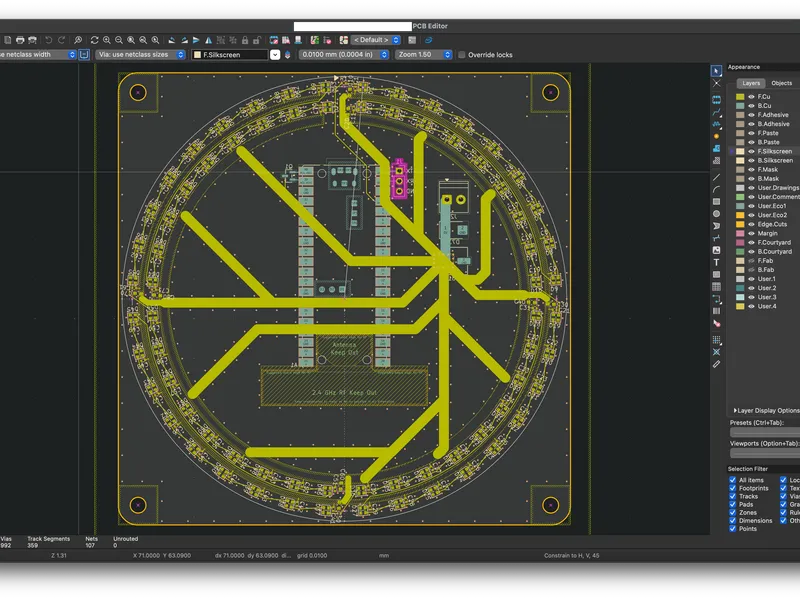
Task: Select the Route Tracks tool
Action: pos(716,112)
